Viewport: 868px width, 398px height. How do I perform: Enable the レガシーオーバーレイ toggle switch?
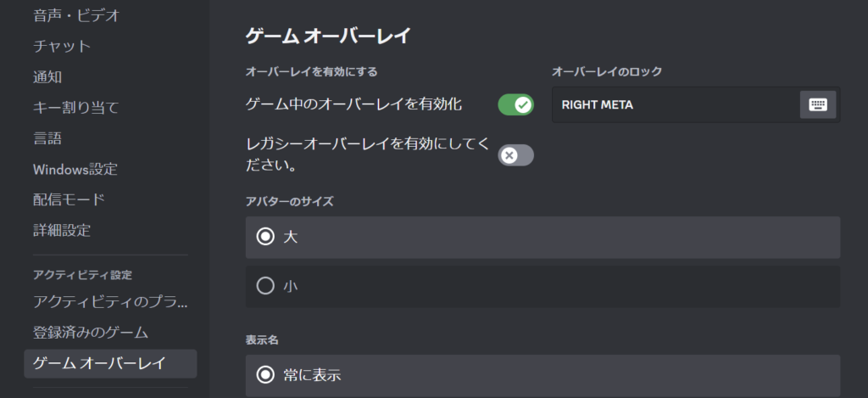pyautogui.click(x=515, y=155)
